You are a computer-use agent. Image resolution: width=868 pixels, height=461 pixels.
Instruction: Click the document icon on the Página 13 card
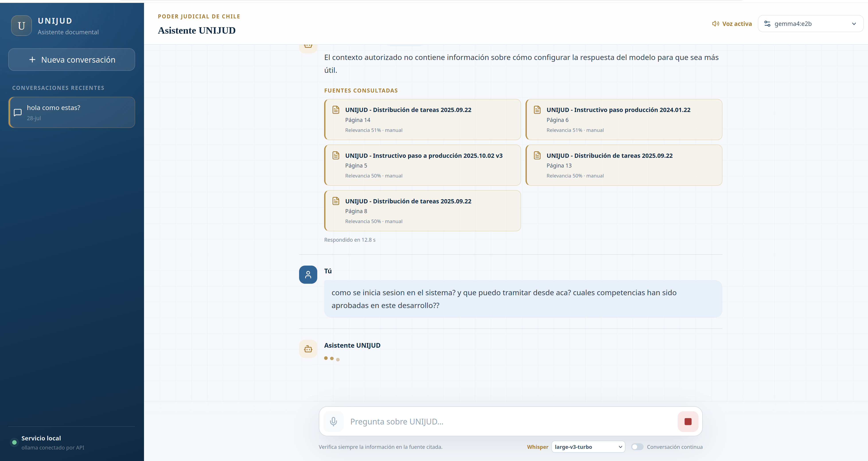click(537, 155)
